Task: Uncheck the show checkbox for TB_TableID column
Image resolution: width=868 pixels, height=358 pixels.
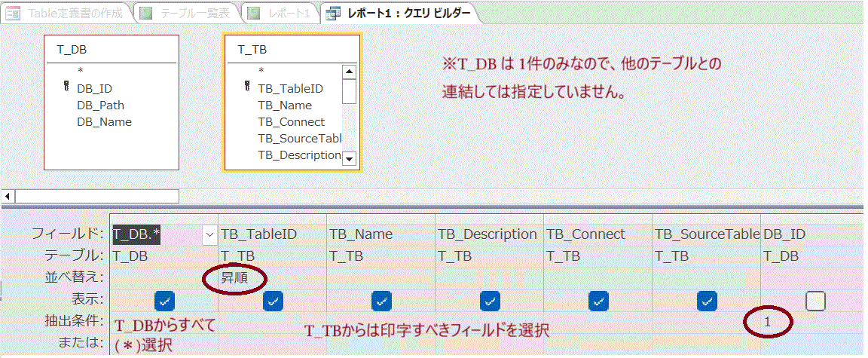Action: pos(273,301)
